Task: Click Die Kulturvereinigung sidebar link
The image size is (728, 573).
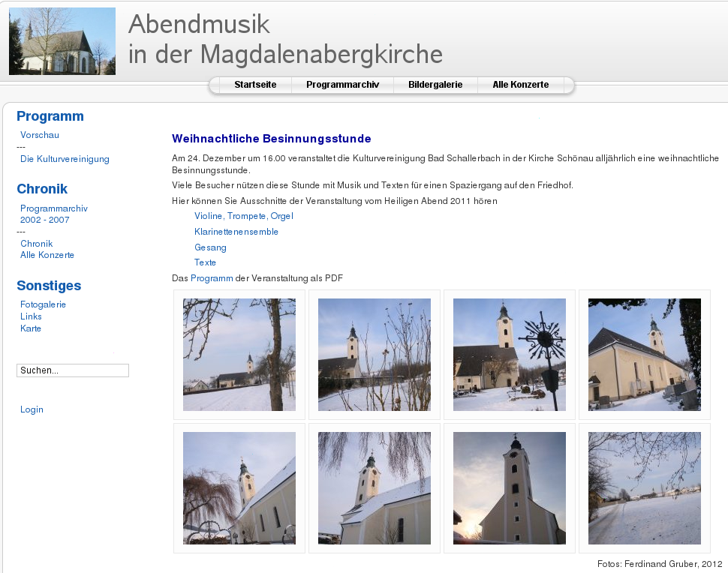Action: [65, 159]
